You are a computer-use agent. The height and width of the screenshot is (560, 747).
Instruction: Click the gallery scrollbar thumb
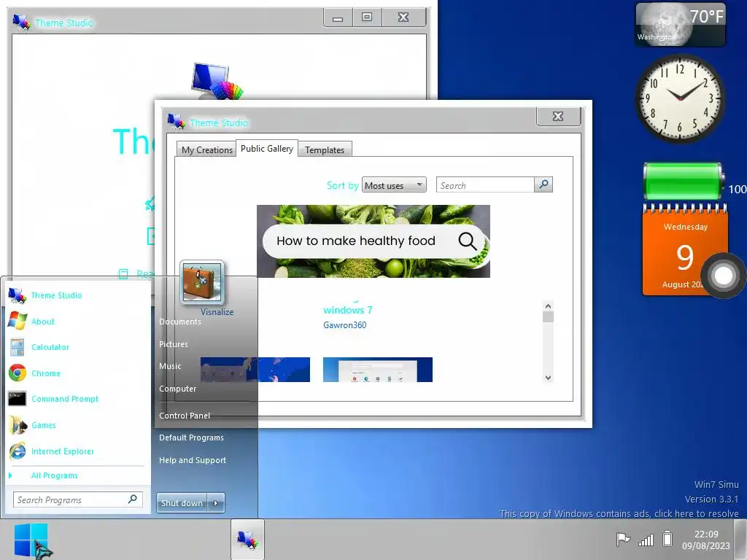click(548, 317)
